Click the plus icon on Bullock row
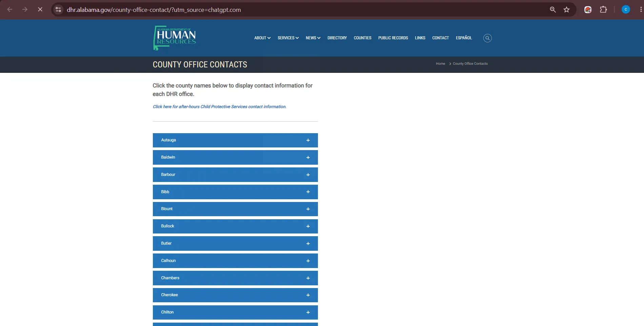The image size is (644, 326). click(x=308, y=226)
